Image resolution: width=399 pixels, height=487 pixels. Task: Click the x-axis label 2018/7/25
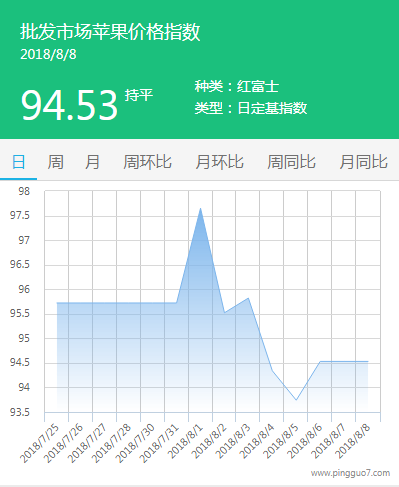40,444
